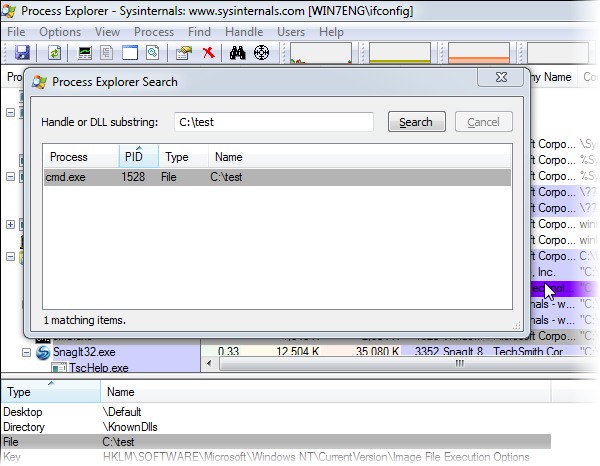The height and width of the screenshot is (466, 600).
Task: Collapse the topmost minus node in process tree
Action: click(11, 112)
